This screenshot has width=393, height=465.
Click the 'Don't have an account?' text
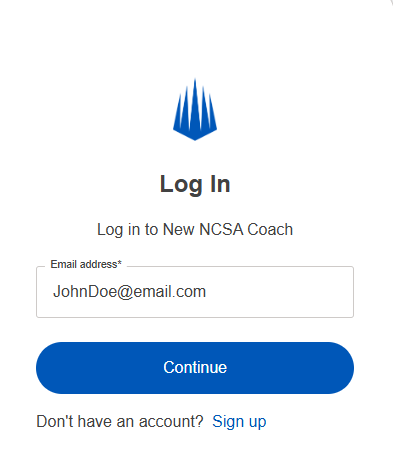[120, 421]
